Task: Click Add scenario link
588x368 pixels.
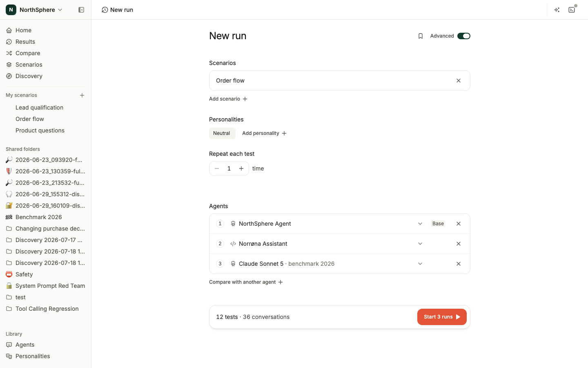Action: (228, 99)
